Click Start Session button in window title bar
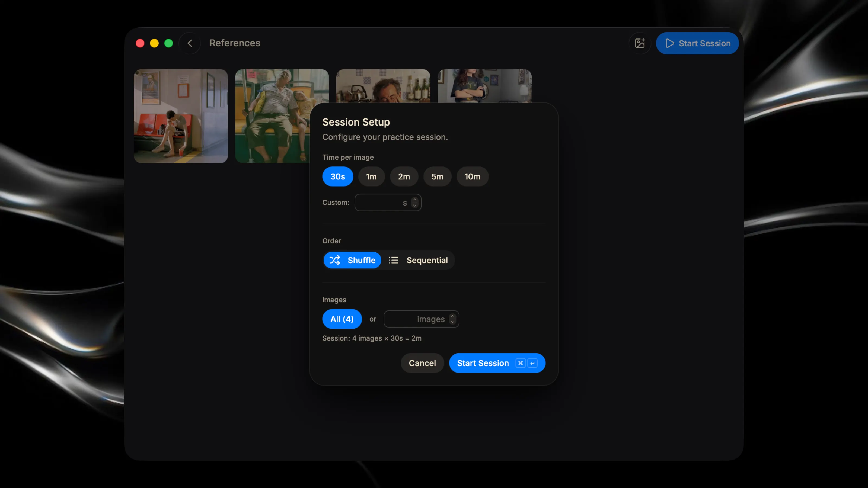This screenshot has height=488, width=868. (x=697, y=43)
